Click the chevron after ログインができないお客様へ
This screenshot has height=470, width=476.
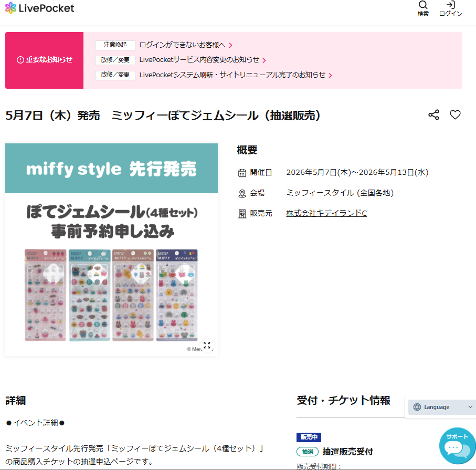pyautogui.click(x=230, y=46)
